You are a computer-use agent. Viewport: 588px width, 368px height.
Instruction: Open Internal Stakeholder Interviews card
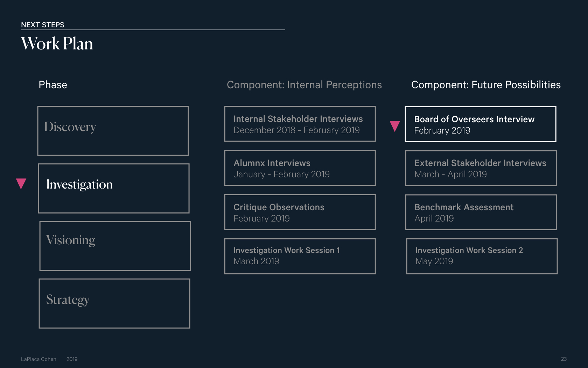pos(300,124)
